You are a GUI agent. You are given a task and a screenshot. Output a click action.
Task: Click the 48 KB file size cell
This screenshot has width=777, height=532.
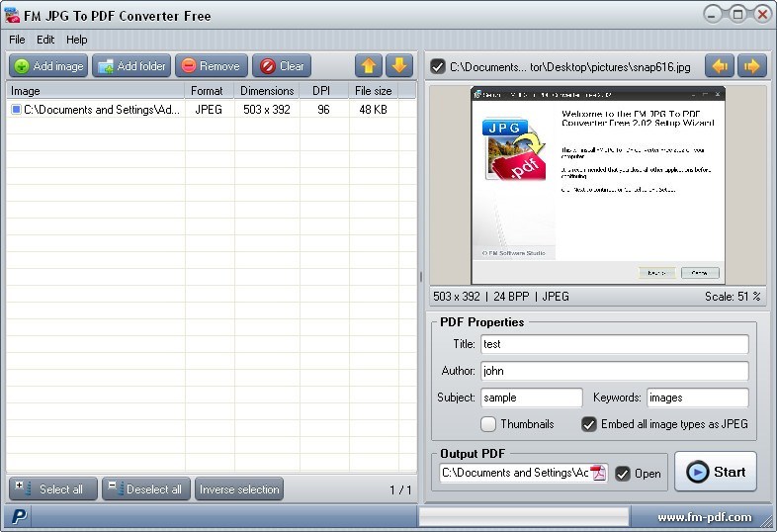point(373,110)
